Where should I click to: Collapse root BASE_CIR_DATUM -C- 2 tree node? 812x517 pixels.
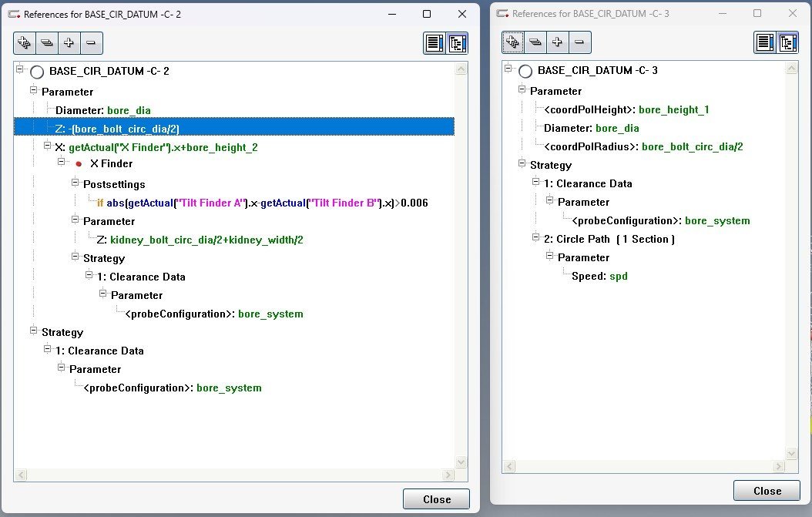pos(20,69)
